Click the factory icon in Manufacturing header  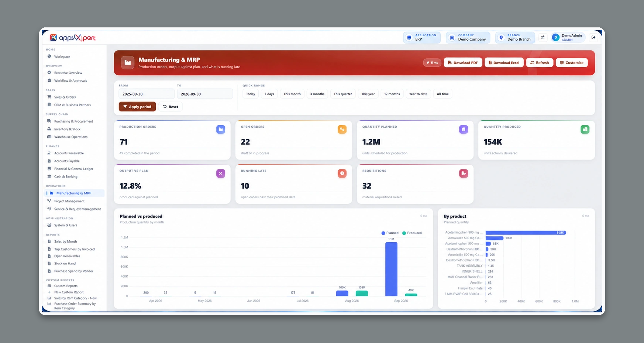pyautogui.click(x=128, y=63)
